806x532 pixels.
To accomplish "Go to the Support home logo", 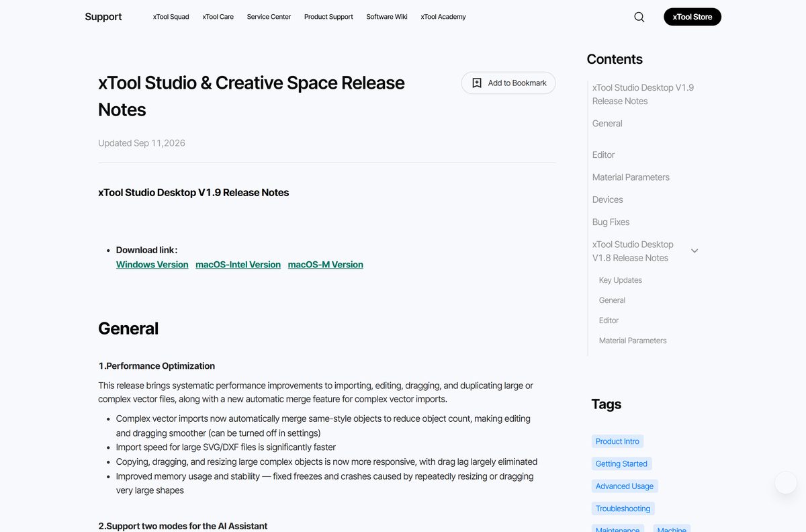I will (x=103, y=17).
